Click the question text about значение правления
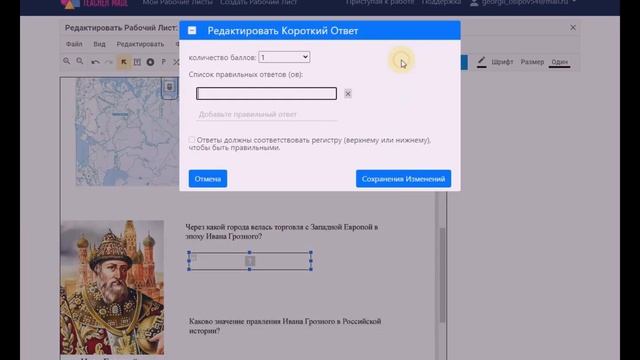The image size is (640, 360). [x=285, y=326]
